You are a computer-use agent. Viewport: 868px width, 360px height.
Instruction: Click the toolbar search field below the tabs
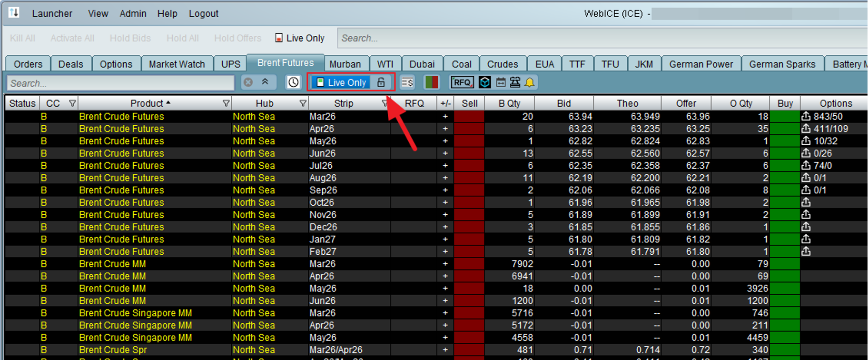[x=120, y=83]
